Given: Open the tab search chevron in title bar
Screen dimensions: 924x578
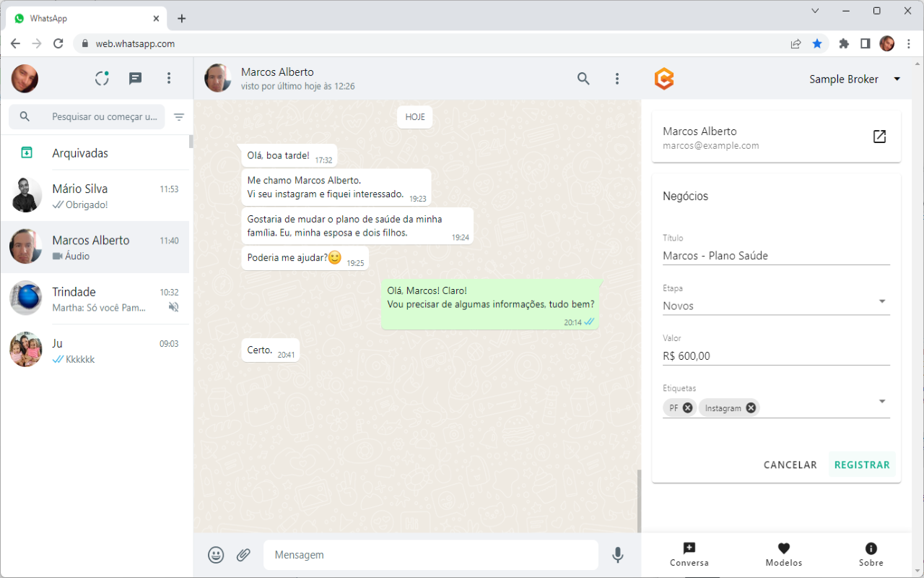Looking at the screenshot, I should (x=815, y=11).
